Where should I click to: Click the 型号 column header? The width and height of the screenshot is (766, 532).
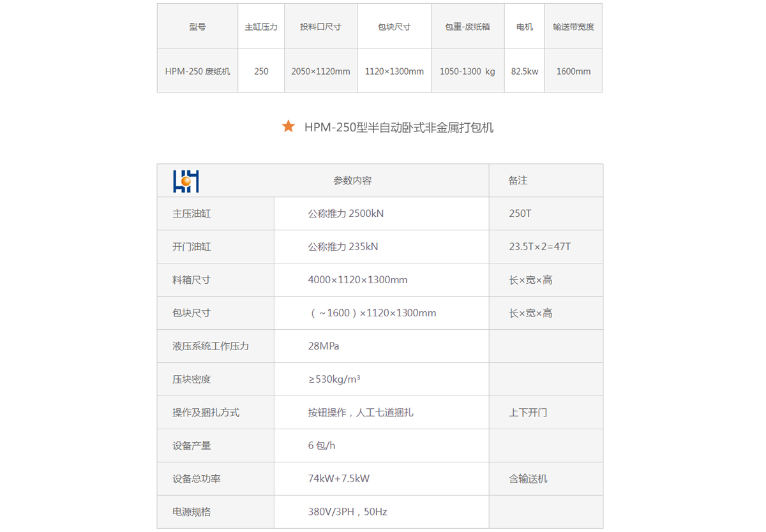[x=197, y=27]
